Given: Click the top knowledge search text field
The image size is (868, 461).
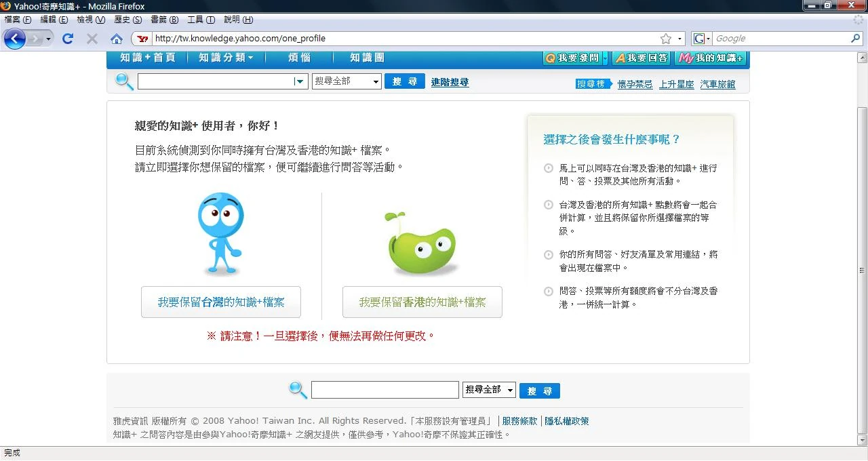Looking at the screenshot, I should click(215, 81).
